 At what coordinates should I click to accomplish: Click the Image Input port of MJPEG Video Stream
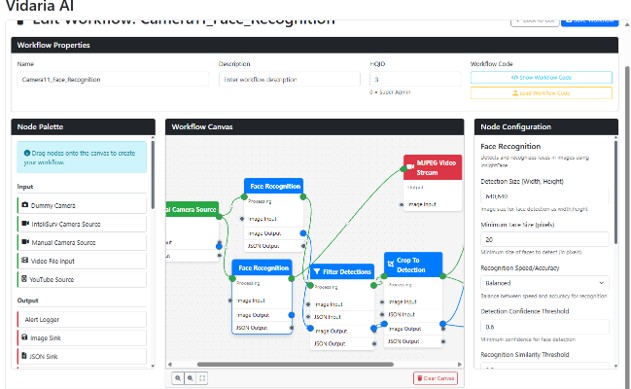[x=401, y=204]
